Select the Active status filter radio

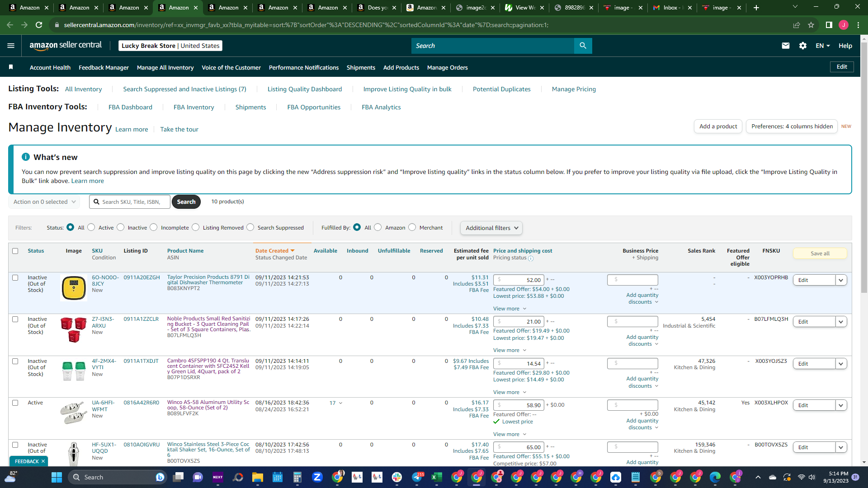point(91,227)
